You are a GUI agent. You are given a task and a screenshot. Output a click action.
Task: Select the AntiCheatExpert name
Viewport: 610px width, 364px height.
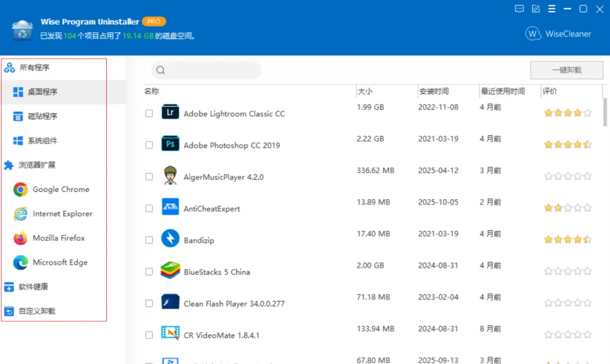(212, 209)
